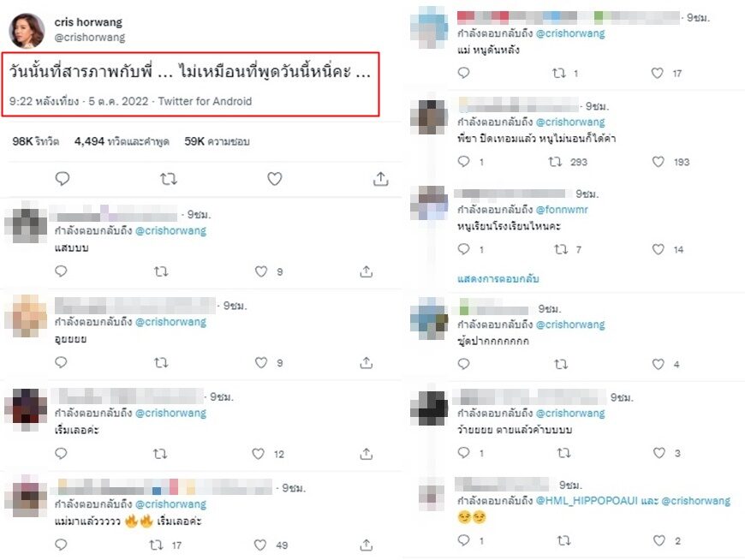View 4,494 quote tweets

(x=122, y=141)
